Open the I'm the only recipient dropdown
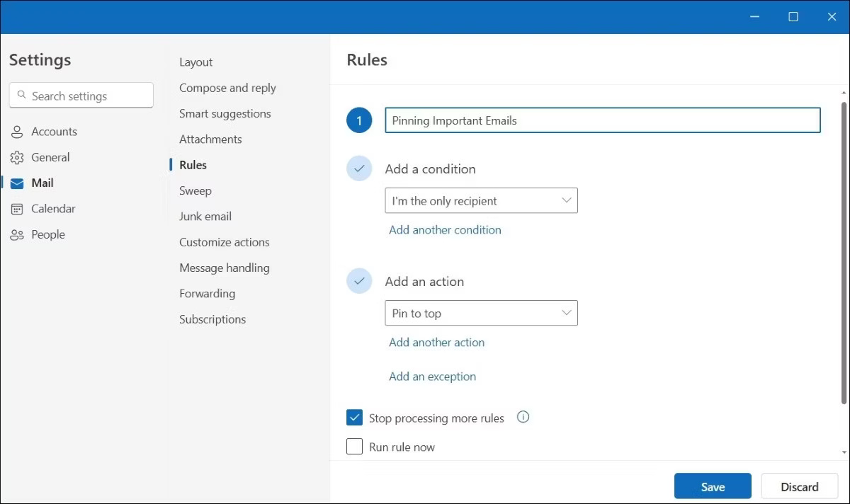This screenshot has height=504, width=850. [481, 200]
